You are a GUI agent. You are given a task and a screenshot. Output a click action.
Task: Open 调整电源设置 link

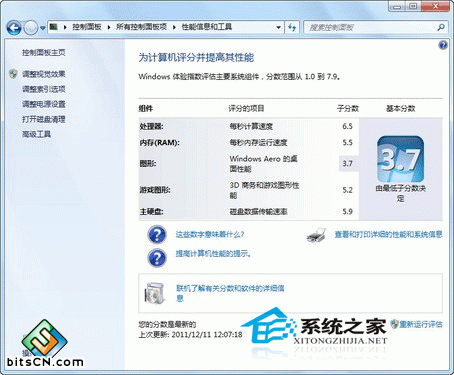tap(44, 104)
